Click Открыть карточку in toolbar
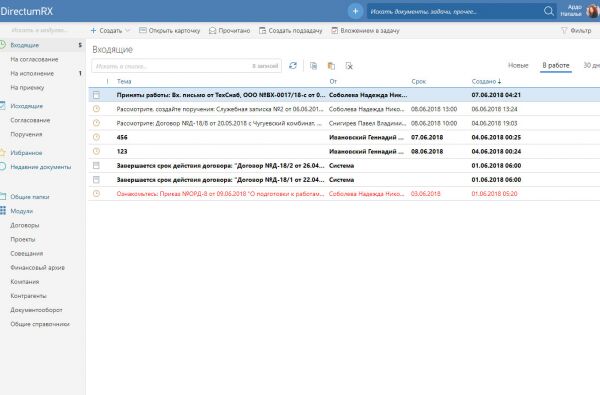 [x=170, y=30]
